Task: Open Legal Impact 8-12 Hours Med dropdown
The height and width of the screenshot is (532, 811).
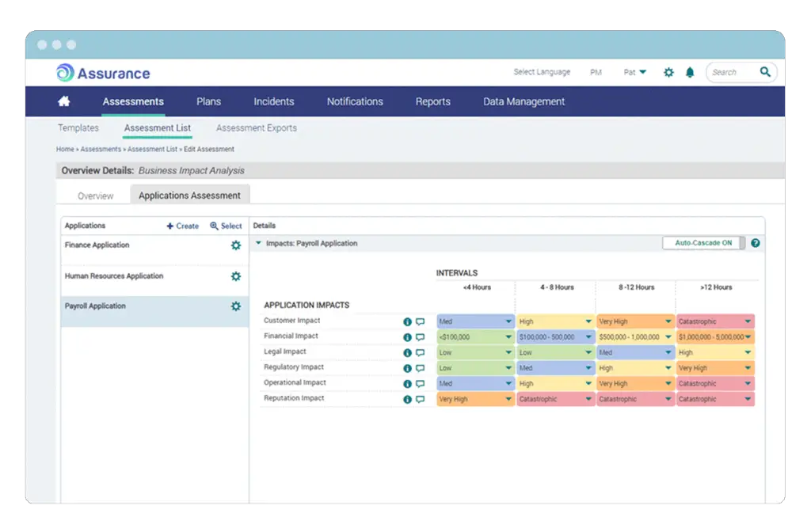Action: coord(636,352)
